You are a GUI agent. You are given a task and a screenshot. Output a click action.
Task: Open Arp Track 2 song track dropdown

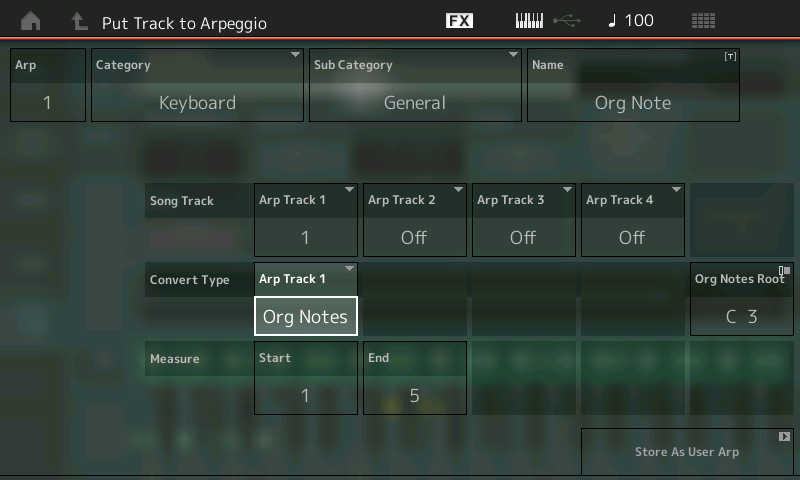(415, 220)
